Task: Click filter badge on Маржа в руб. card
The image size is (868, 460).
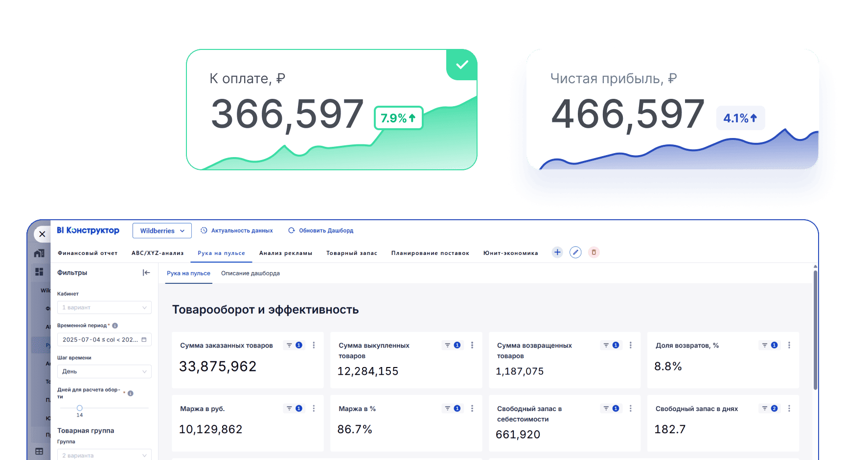Action: [x=294, y=409]
